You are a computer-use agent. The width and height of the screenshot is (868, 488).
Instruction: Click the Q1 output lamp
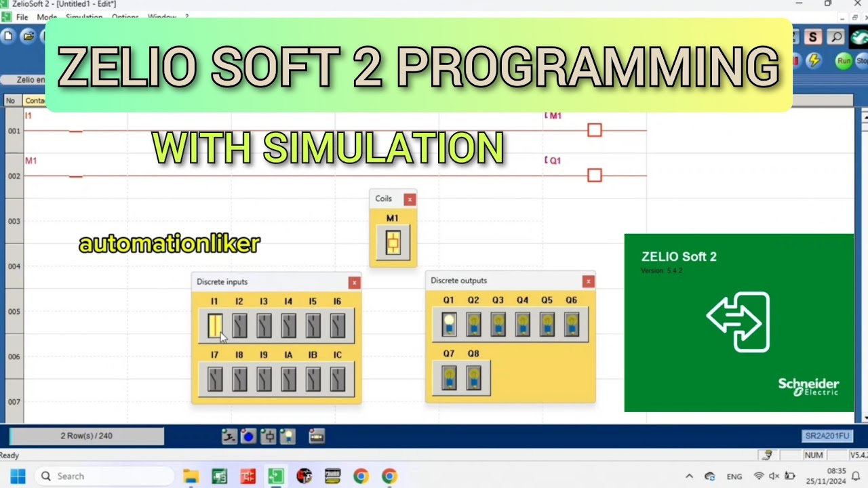click(449, 325)
